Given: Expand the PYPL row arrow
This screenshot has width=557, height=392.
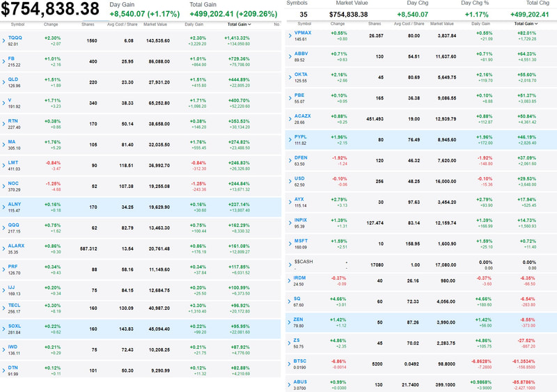Looking at the screenshot, I should click(290, 140).
